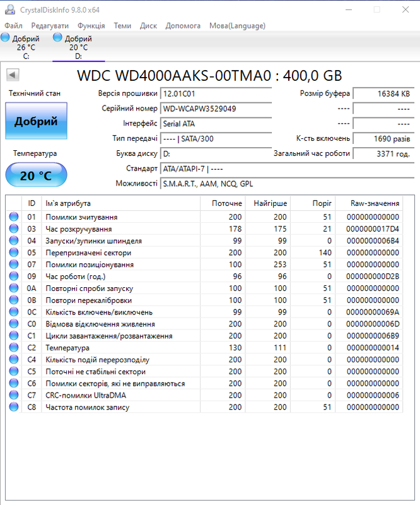This screenshot has width=420, height=505.
Task: Click status orb for Відмова відключення живлення
Action: [14, 324]
